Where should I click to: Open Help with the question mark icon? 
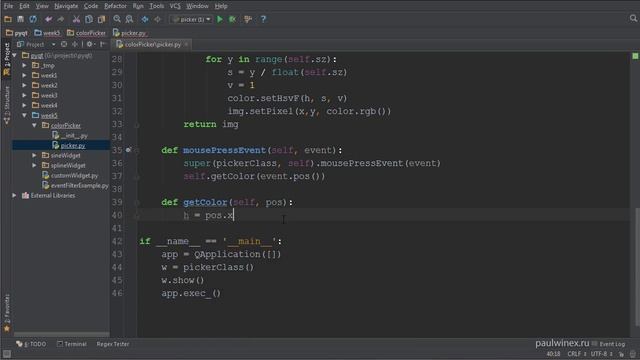point(263,19)
